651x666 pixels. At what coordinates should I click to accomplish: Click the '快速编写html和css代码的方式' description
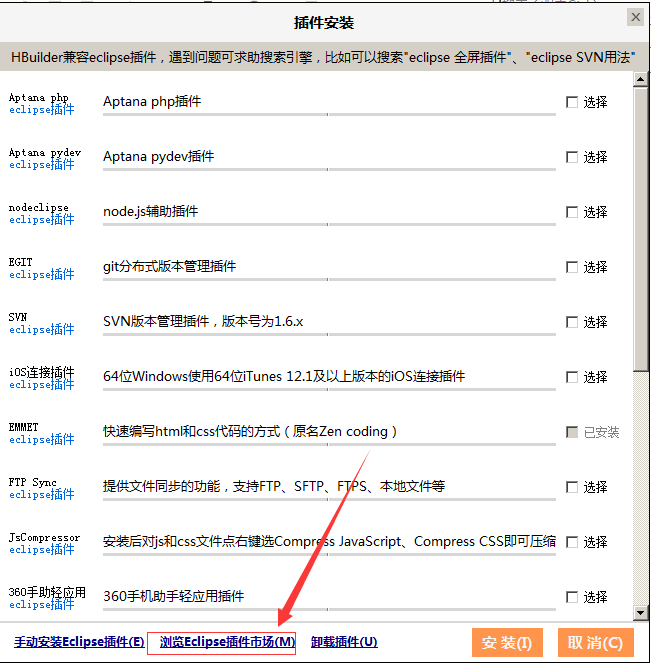250,432
